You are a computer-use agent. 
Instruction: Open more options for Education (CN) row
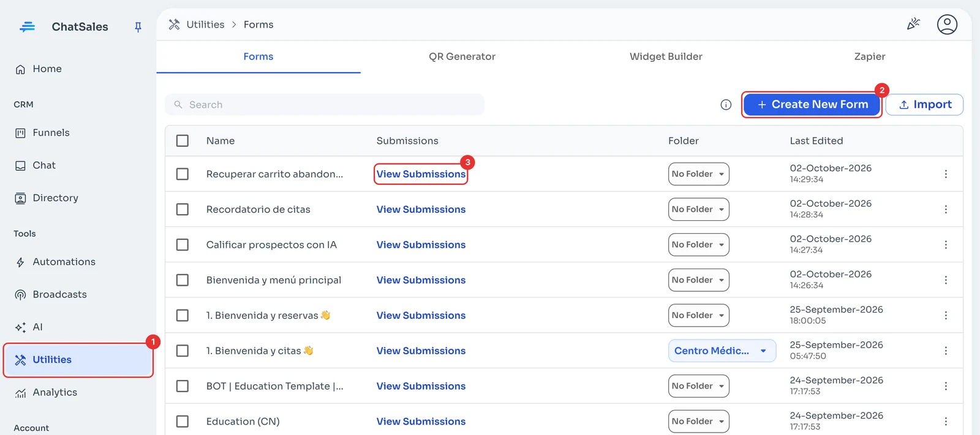(x=946, y=422)
